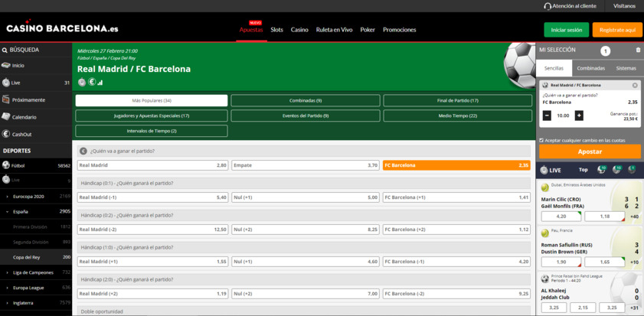Screen dimensions: 644x316
Task: Click the stopwatch icon under the match title
Action: pos(82,82)
